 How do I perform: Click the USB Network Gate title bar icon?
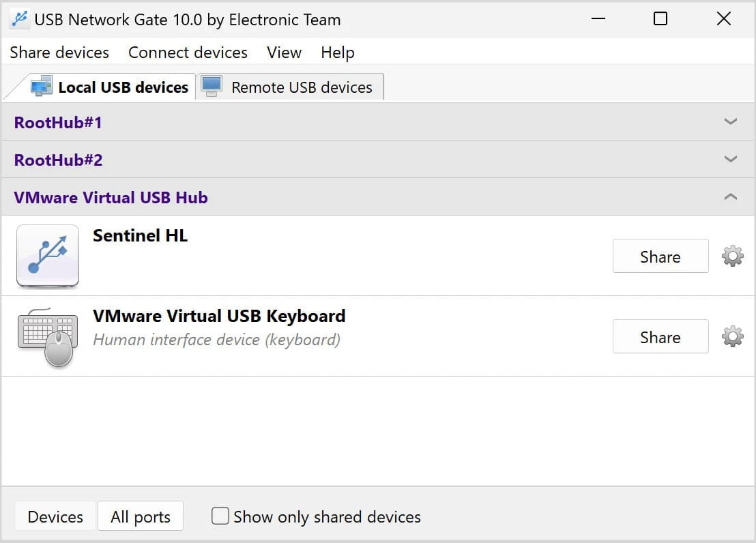[x=19, y=19]
